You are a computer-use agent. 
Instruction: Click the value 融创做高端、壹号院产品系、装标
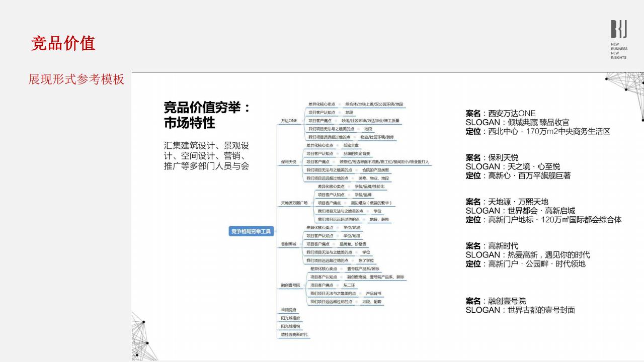coord(375,277)
